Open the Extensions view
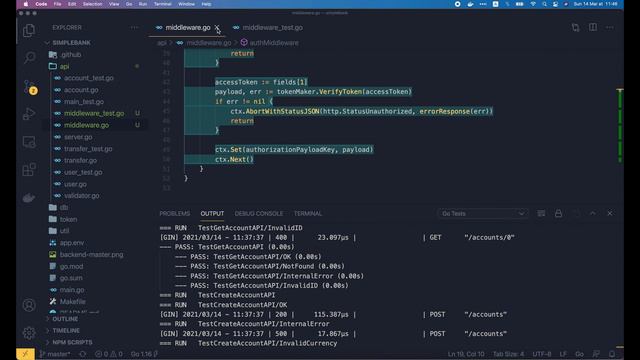Viewport: 640px width, 360px height. (x=29, y=169)
